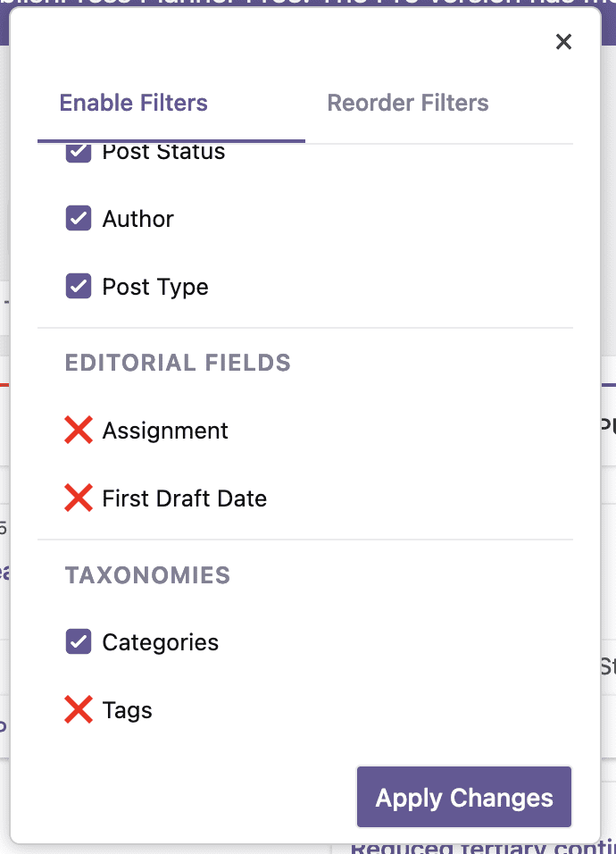Enable the Assignment editorial field filter
Image resolution: width=616 pixels, height=854 pixels.
(79, 430)
